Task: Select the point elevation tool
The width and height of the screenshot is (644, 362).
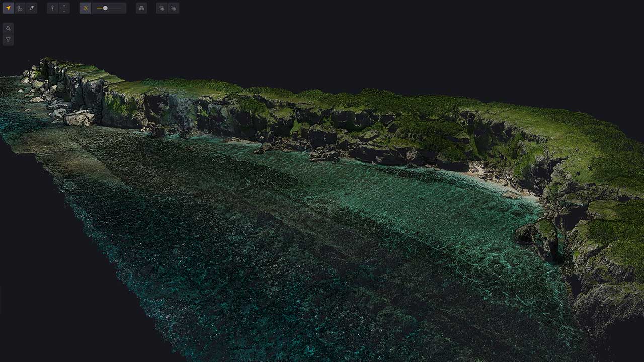Action: [x=64, y=8]
